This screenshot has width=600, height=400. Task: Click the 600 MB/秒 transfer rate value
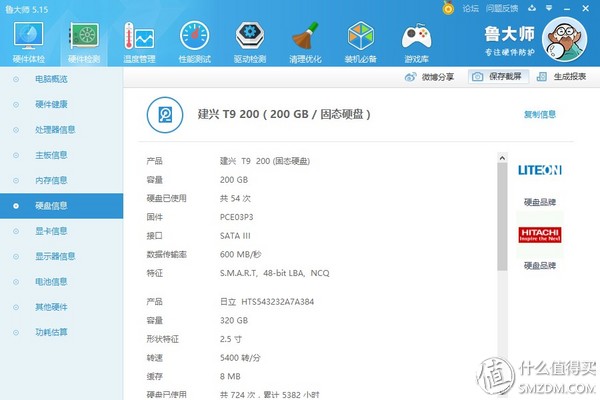click(240, 255)
